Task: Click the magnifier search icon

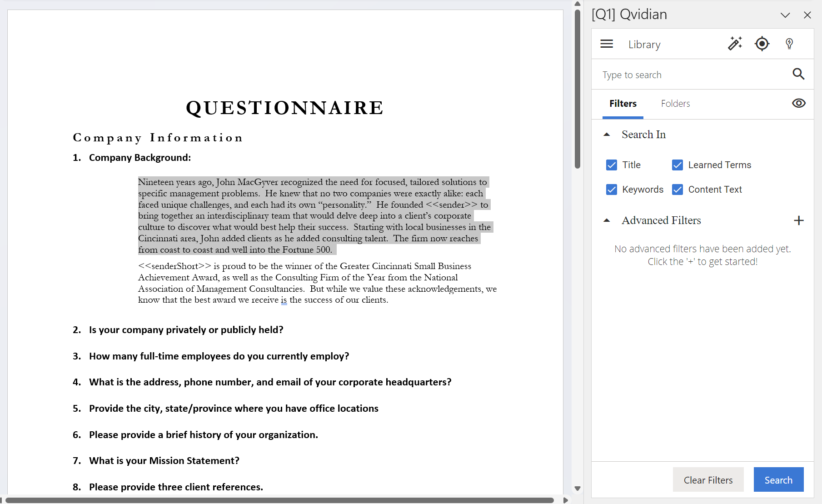Action: click(798, 74)
